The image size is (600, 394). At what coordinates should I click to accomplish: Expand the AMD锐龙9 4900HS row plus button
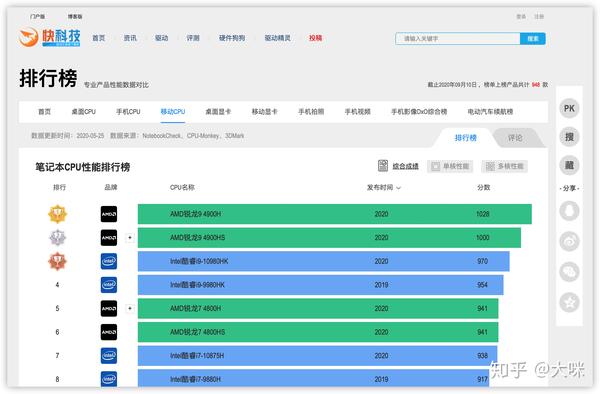tap(130, 238)
